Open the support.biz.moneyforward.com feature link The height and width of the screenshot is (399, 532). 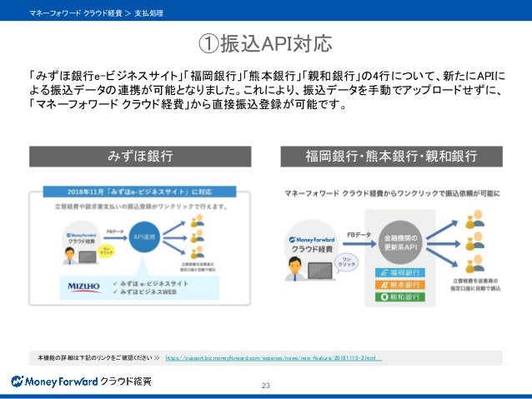(x=274, y=358)
